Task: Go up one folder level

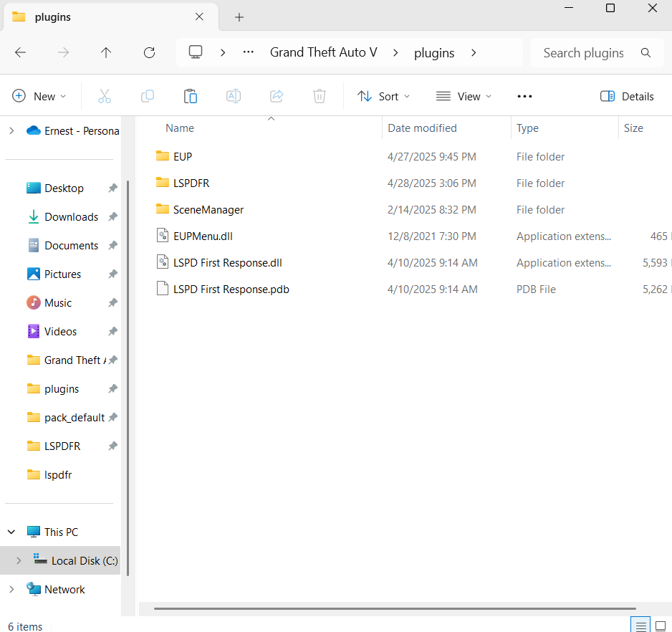Action: pos(106,52)
